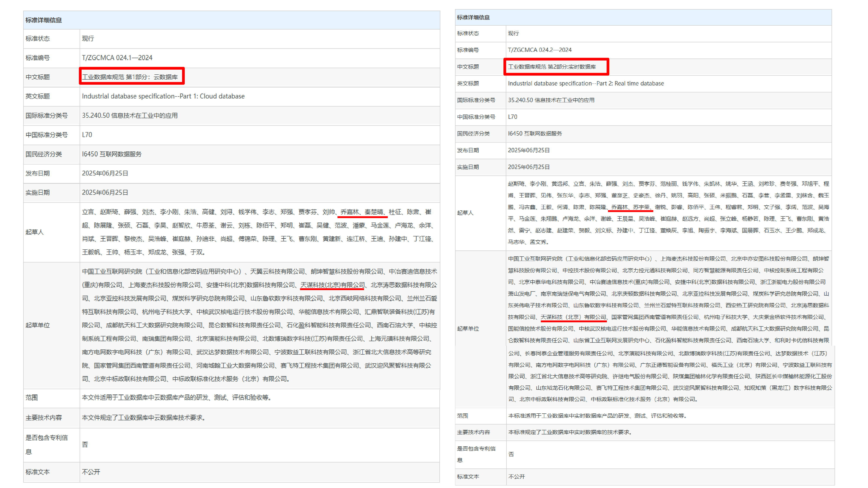This screenshot has height=488, width=868.
Task: Click the right table's 标准详细信息 header
Action: pyautogui.click(x=473, y=18)
